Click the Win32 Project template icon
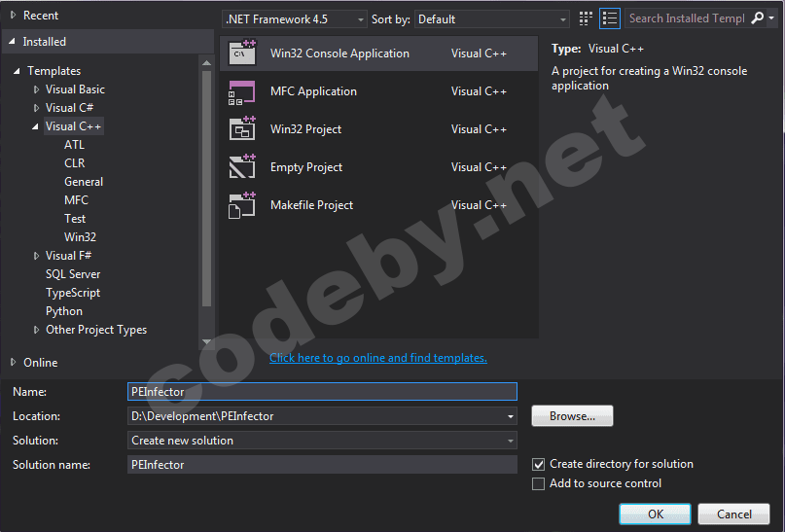The image size is (785, 532). pos(242,128)
